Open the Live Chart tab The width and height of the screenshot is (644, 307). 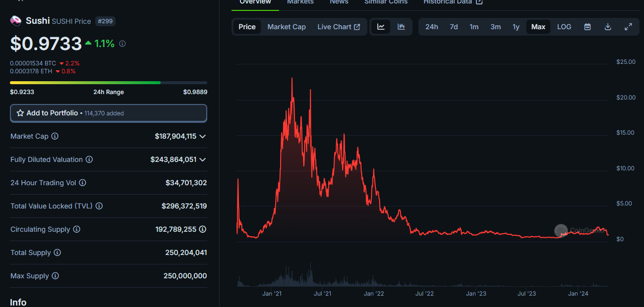(x=339, y=27)
